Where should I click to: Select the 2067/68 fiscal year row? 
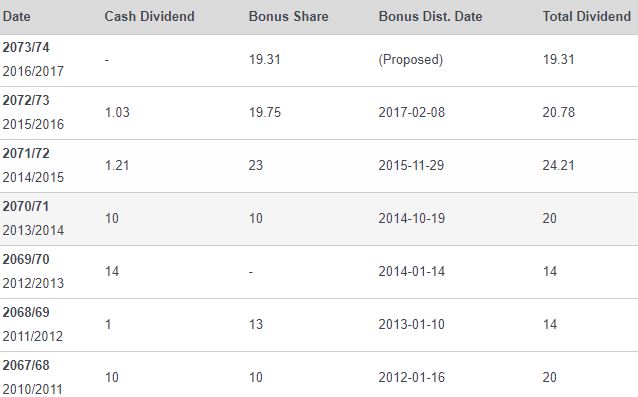(319, 375)
